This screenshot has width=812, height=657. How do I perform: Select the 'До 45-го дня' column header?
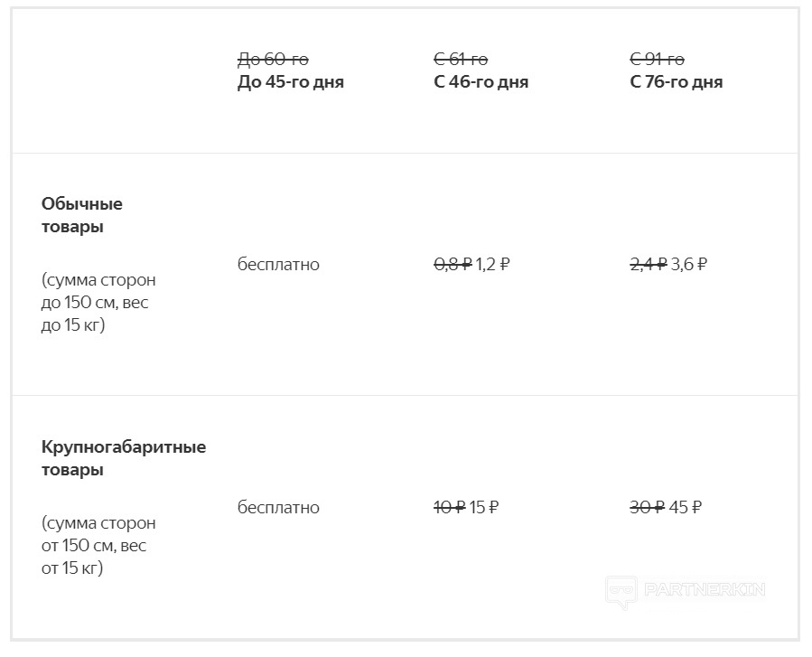290,82
